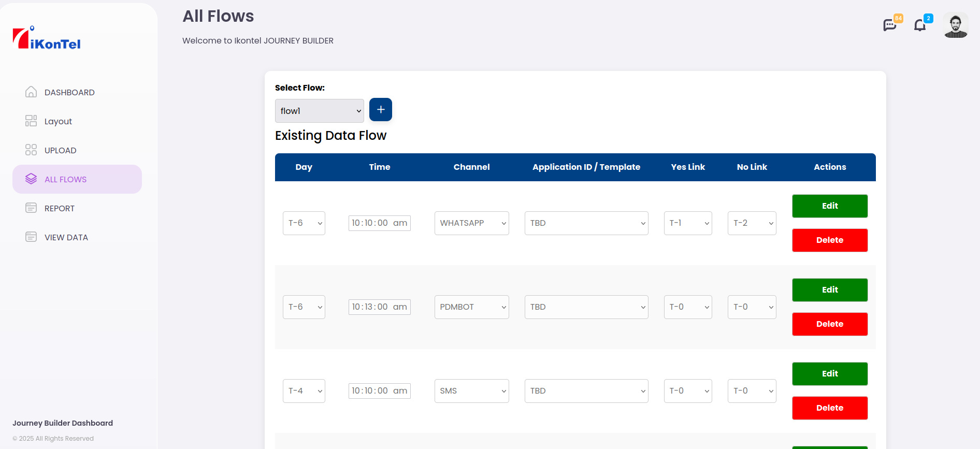Open Template dropdown in PDMBOT row
The width and height of the screenshot is (980, 449).
(x=586, y=307)
